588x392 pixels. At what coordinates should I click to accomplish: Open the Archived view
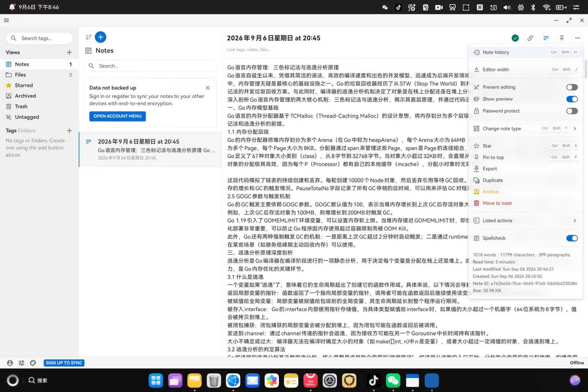click(39, 96)
